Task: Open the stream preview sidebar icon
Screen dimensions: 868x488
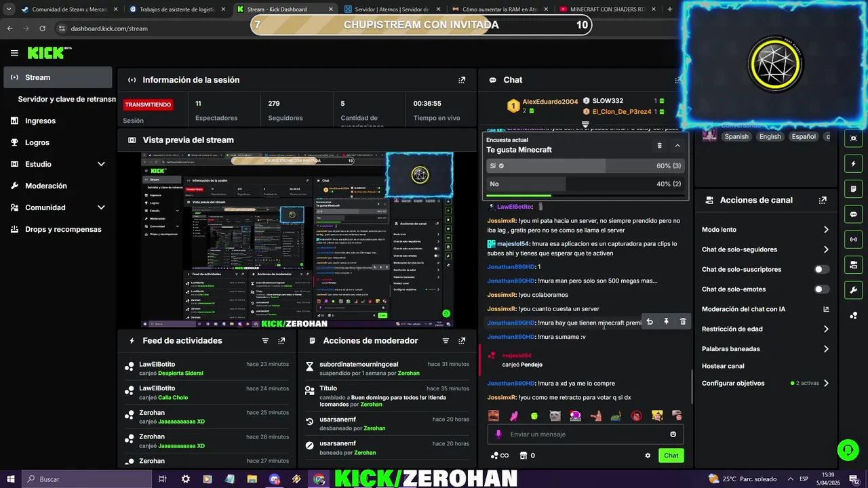Action: [x=853, y=138]
